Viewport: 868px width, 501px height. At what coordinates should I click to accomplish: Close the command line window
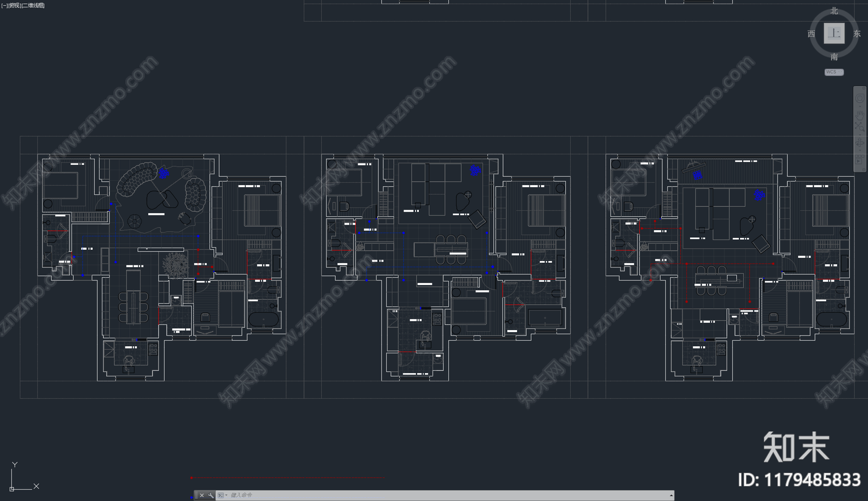click(202, 495)
